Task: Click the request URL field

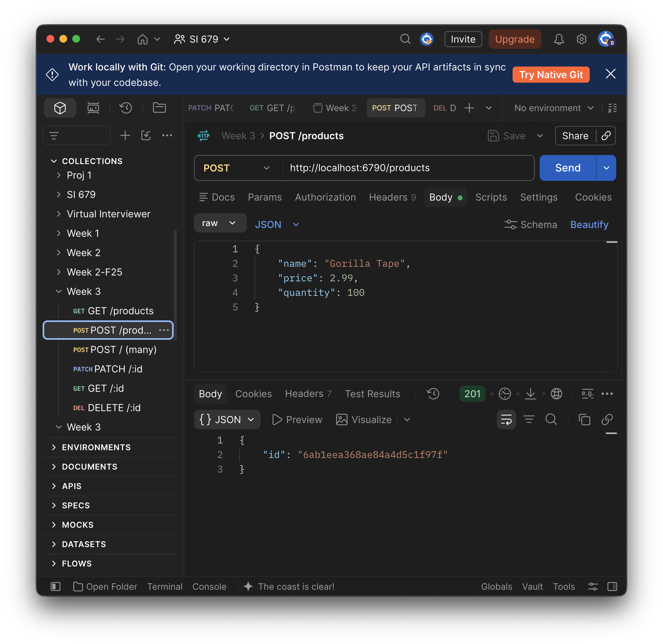Action: [408, 168]
